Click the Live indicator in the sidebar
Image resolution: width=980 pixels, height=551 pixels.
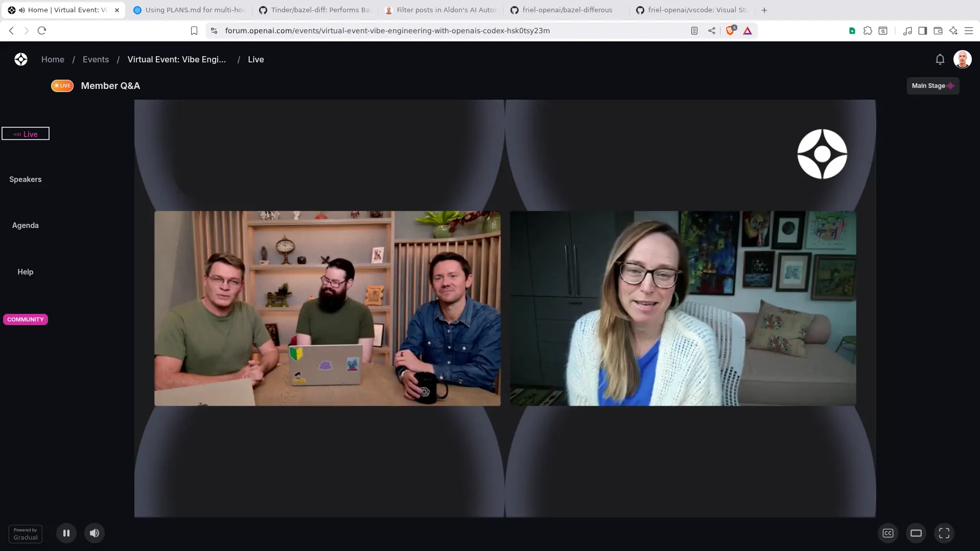click(25, 133)
